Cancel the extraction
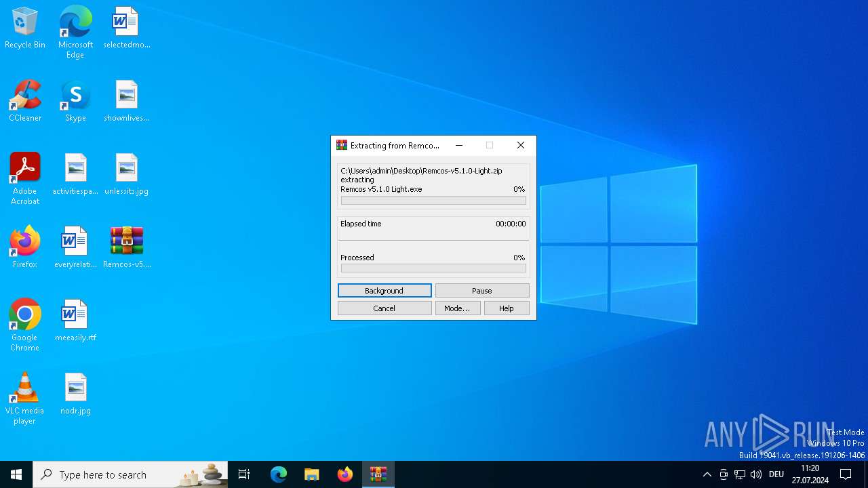Screen dimensions: 868x488 384,308
